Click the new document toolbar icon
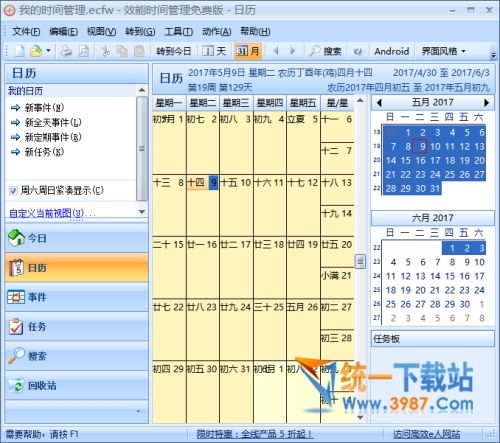Viewport: 500px width, 443px height. (20, 51)
